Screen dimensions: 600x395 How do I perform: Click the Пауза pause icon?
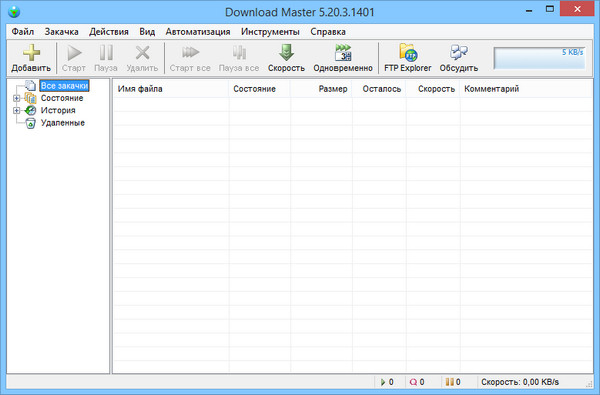coord(106,53)
